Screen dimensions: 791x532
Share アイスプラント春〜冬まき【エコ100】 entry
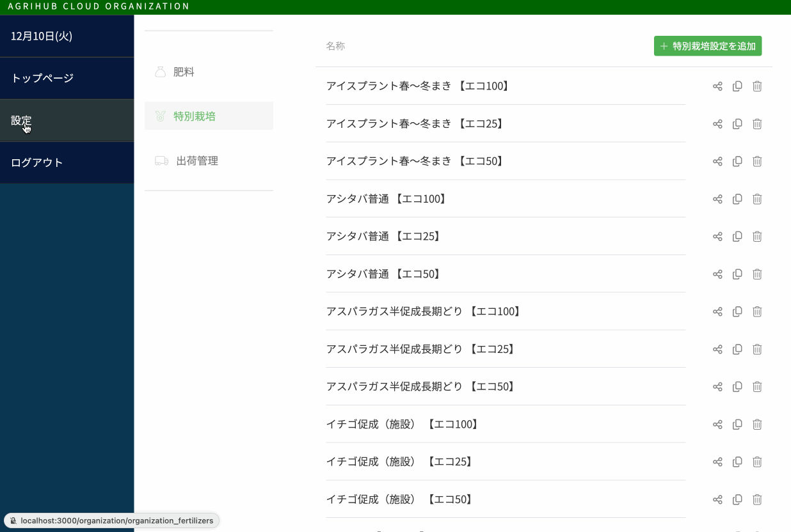click(x=717, y=86)
